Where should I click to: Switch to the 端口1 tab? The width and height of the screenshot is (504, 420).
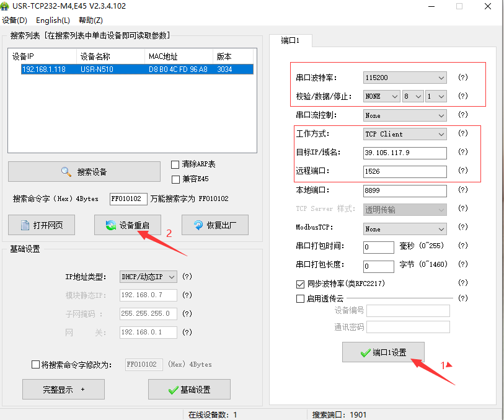290,40
